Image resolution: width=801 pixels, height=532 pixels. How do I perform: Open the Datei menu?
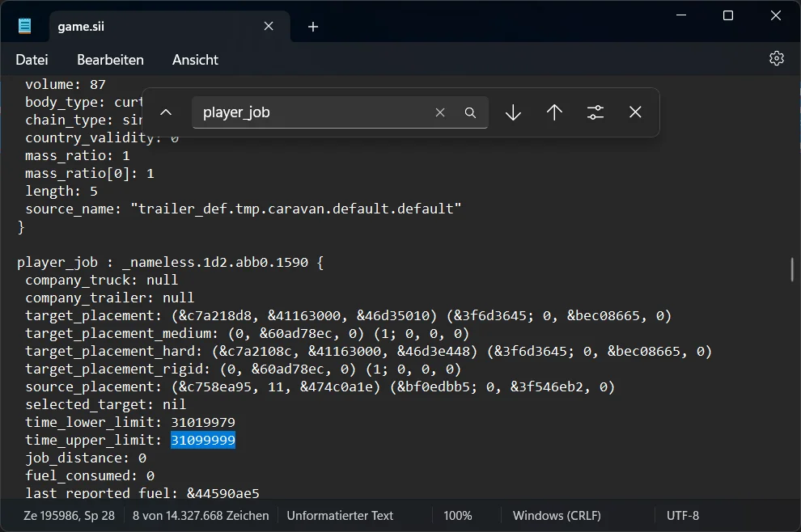tap(32, 60)
